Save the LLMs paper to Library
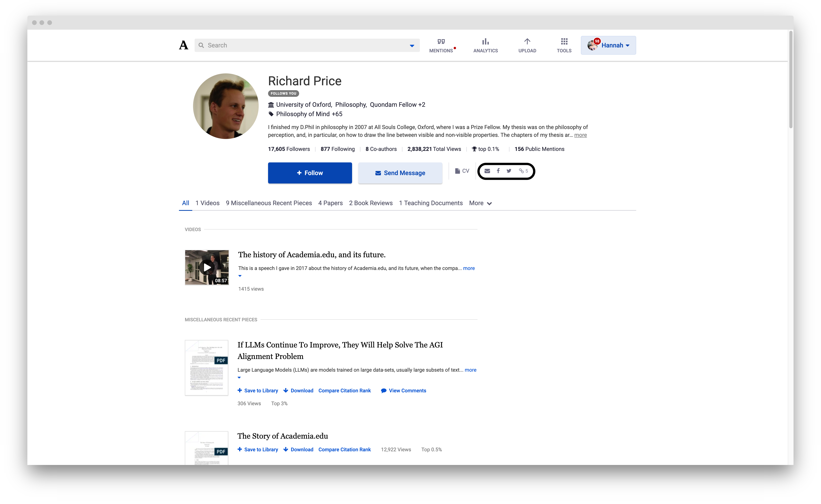Image resolution: width=821 pixels, height=504 pixels. click(258, 391)
